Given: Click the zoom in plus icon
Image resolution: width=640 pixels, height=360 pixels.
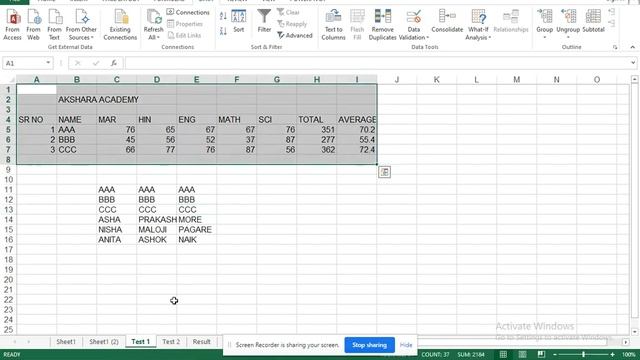Looking at the screenshot, I should point(612,355).
